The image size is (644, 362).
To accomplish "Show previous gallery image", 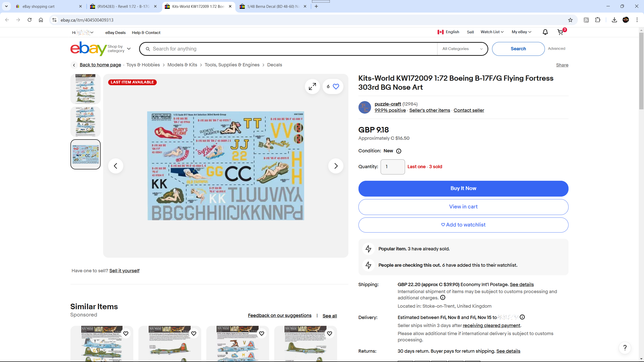I will pyautogui.click(x=116, y=166).
